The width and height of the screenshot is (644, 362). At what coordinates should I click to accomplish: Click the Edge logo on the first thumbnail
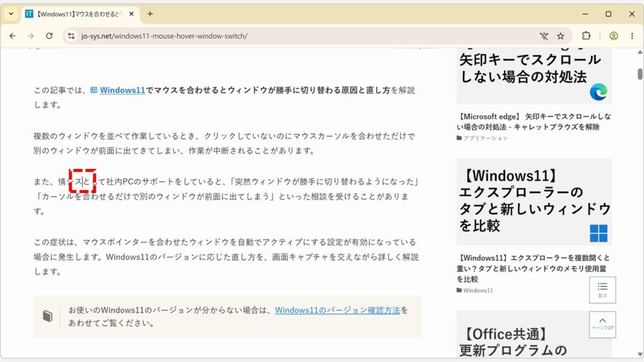[x=599, y=92]
